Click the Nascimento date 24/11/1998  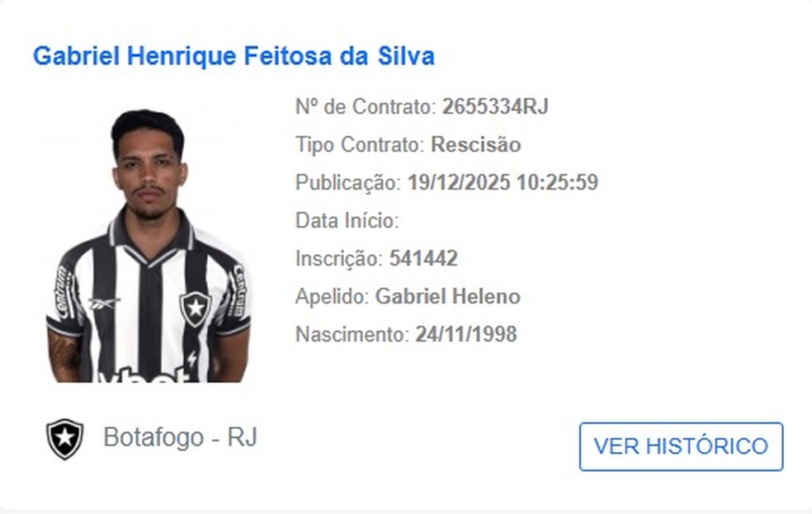[x=464, y=335]
